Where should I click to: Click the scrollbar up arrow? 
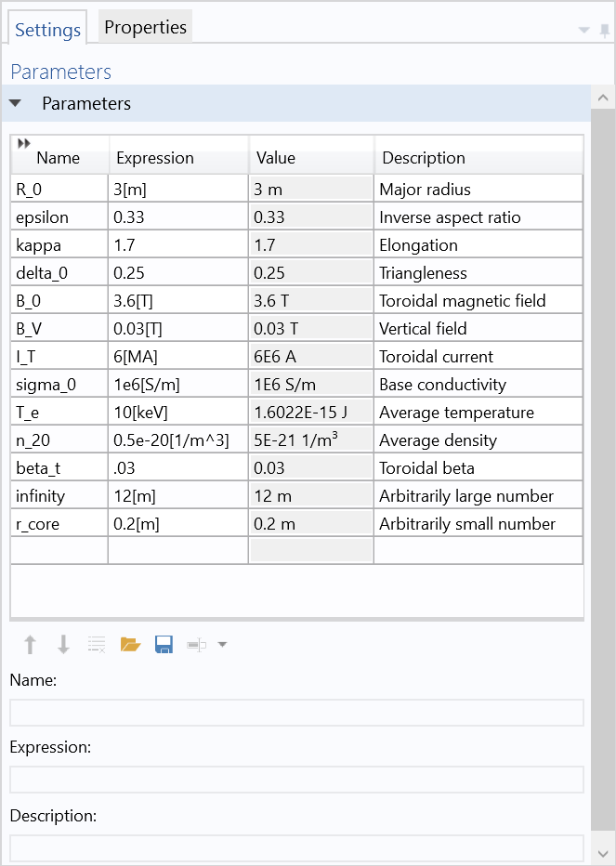(603, 98)
